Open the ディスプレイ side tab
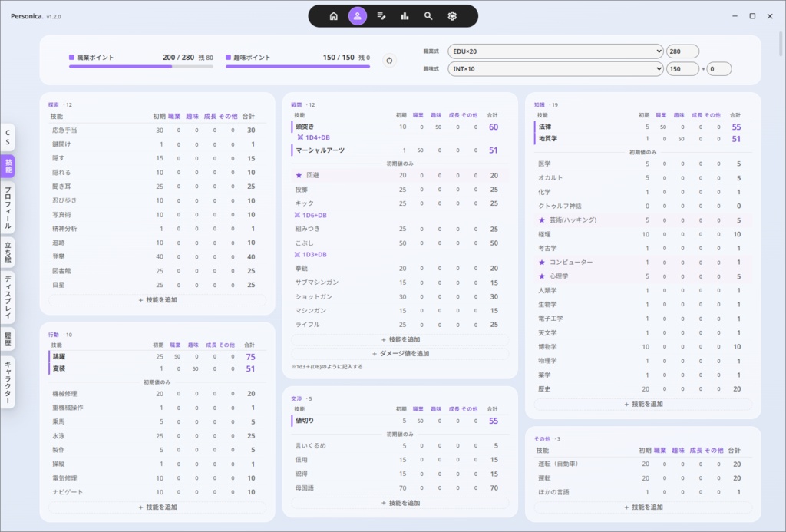786x532 pixels. coord(8,297)
